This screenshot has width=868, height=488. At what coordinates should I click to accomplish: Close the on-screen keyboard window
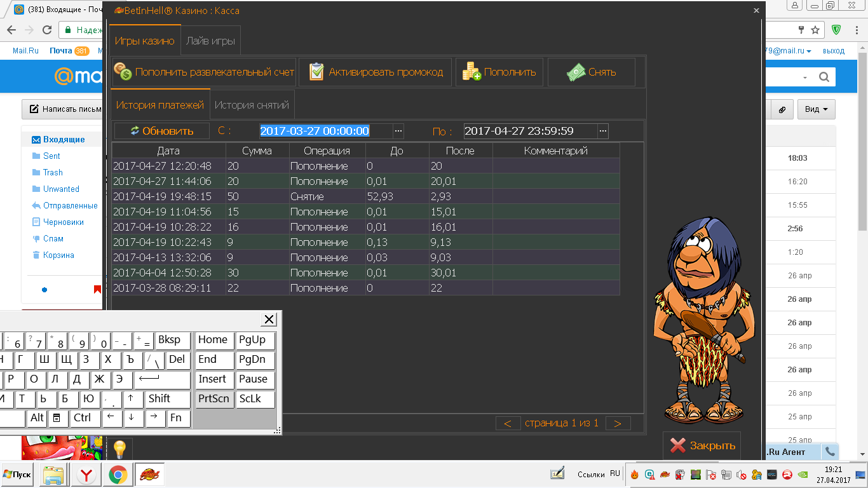[269, 319]
